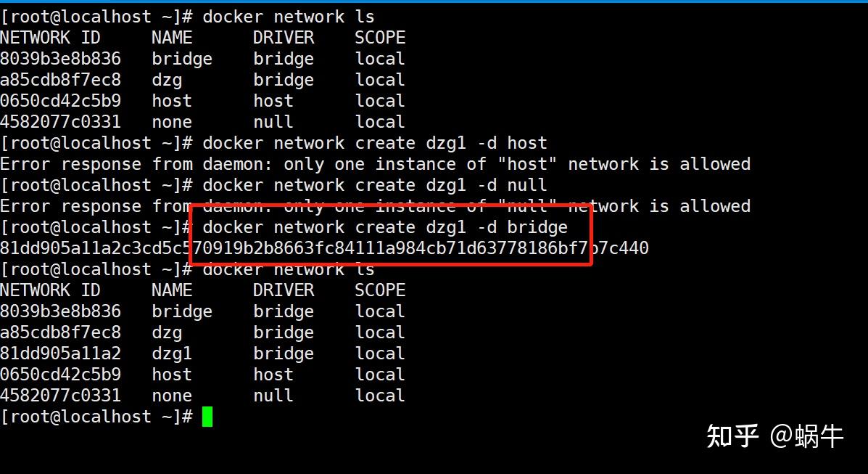The height and width of the screenshot is (474, 868).
Task: Click "NAME" header in the listing containing dzg1
Action: click(x=172, y=290)
